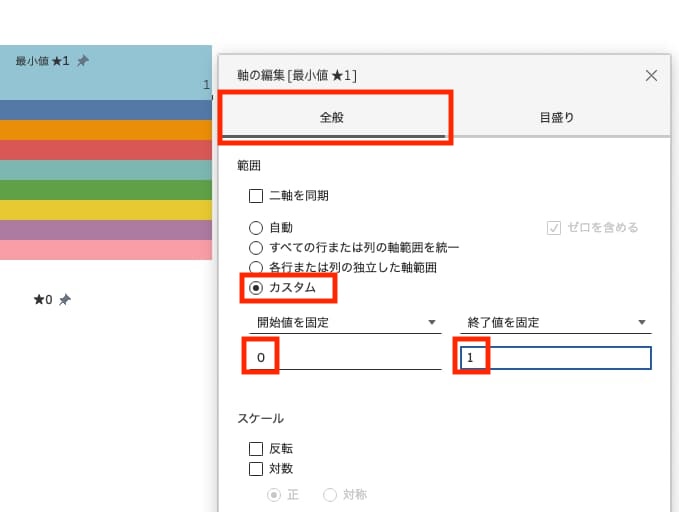Click the start value field containing 0
The image size is (679, 512).
pyautogui.click(x=344, y=358)
